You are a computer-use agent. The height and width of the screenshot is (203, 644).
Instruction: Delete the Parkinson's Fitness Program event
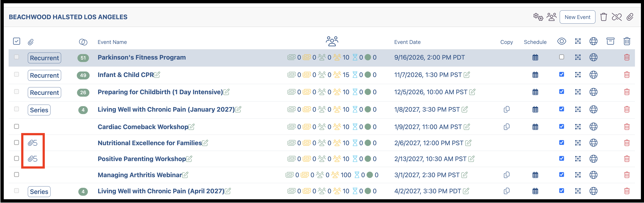click(x=627, y=57)
